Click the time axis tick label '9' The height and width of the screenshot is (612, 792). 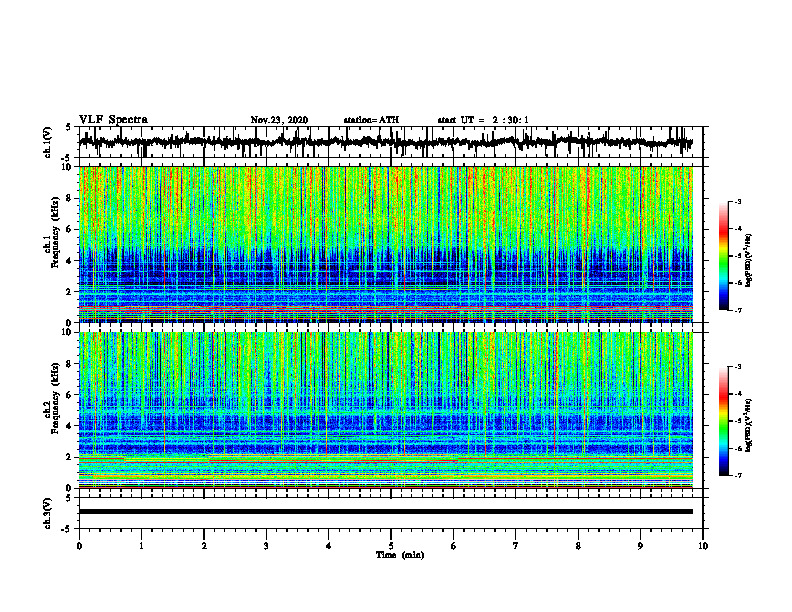[640, 546]
